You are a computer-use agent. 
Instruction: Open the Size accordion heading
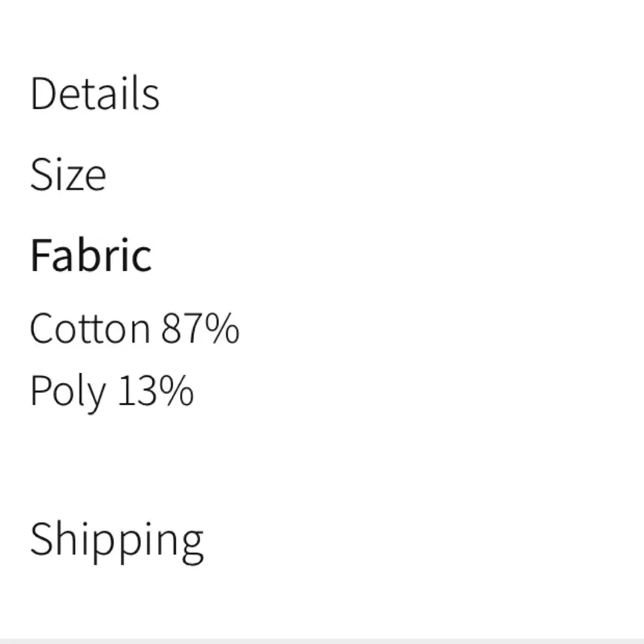click(68, 174)
